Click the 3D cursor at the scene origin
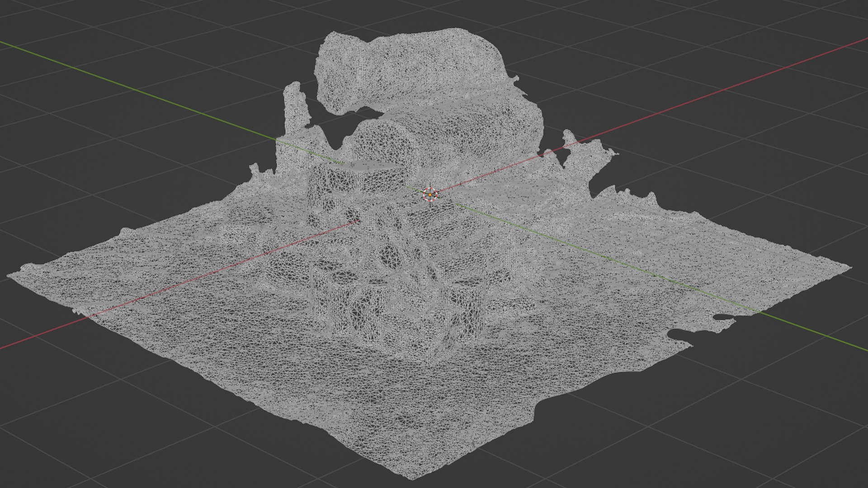The height and width of the screenshot is (488, 868). click(x=429, y=195)
